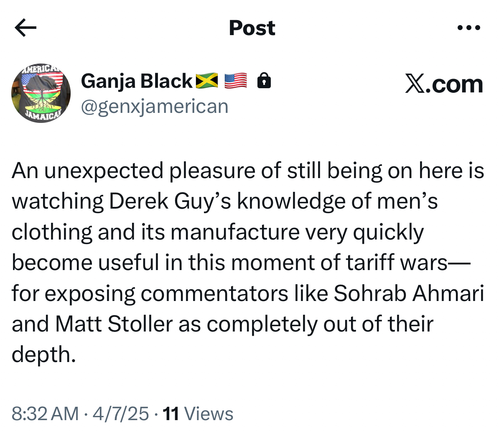Click the 8:32 AM timestamp
This screenshot has width=504, height=431.
(45, 414)
